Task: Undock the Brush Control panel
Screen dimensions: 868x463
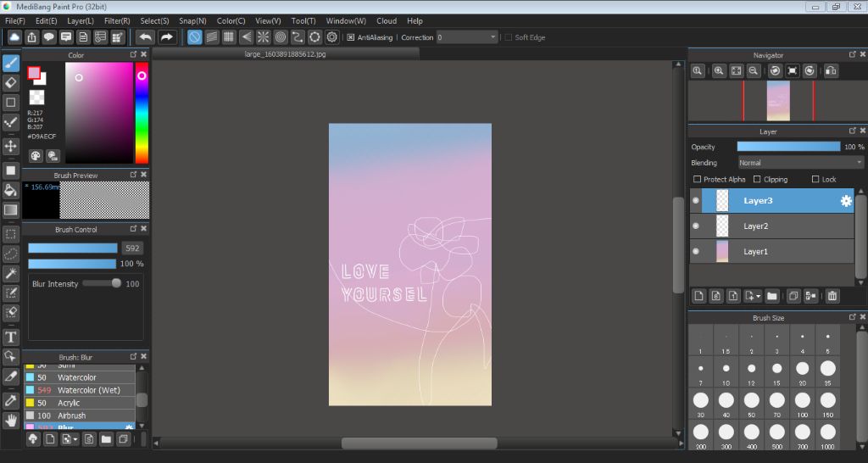Action: point(133,228)
